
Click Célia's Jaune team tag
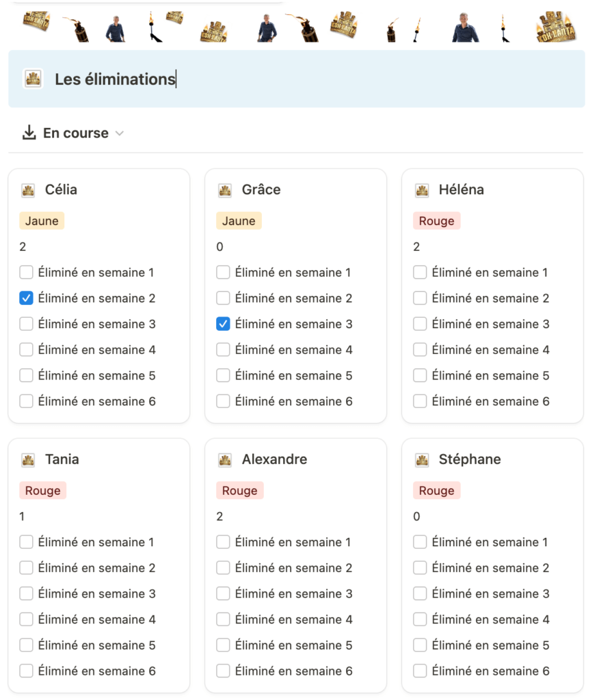pos(42,221)
